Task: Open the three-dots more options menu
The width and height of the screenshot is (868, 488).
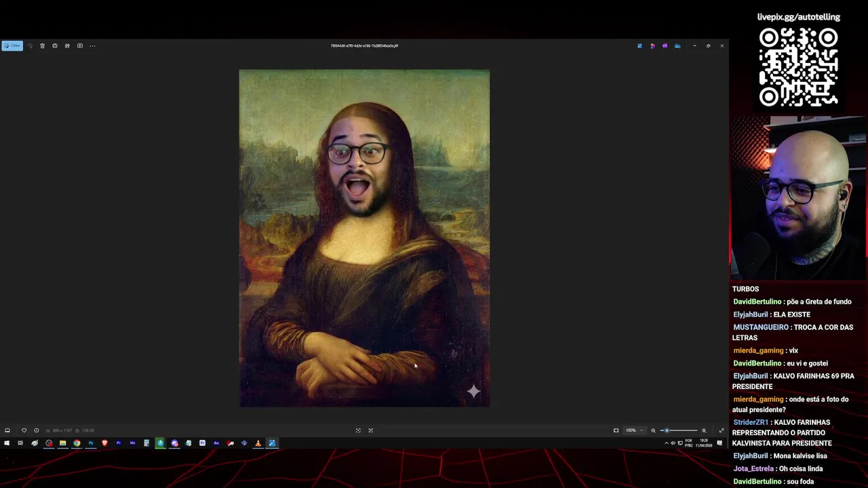Action: pyautogui.click(x=92, y=46)
